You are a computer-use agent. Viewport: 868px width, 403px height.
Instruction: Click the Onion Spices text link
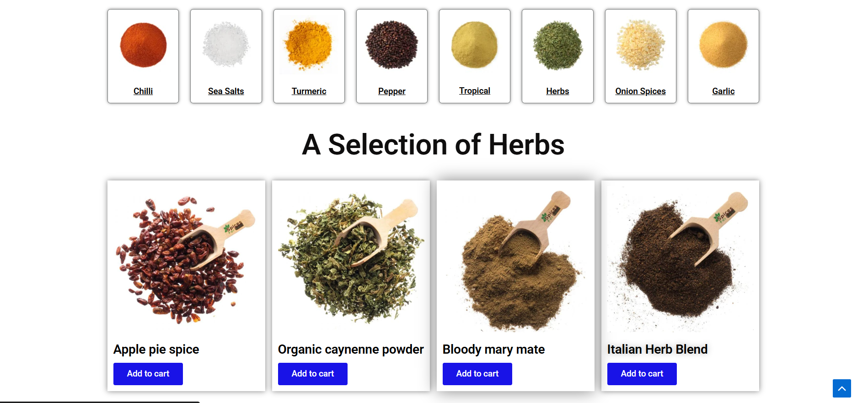click(640, 91)
